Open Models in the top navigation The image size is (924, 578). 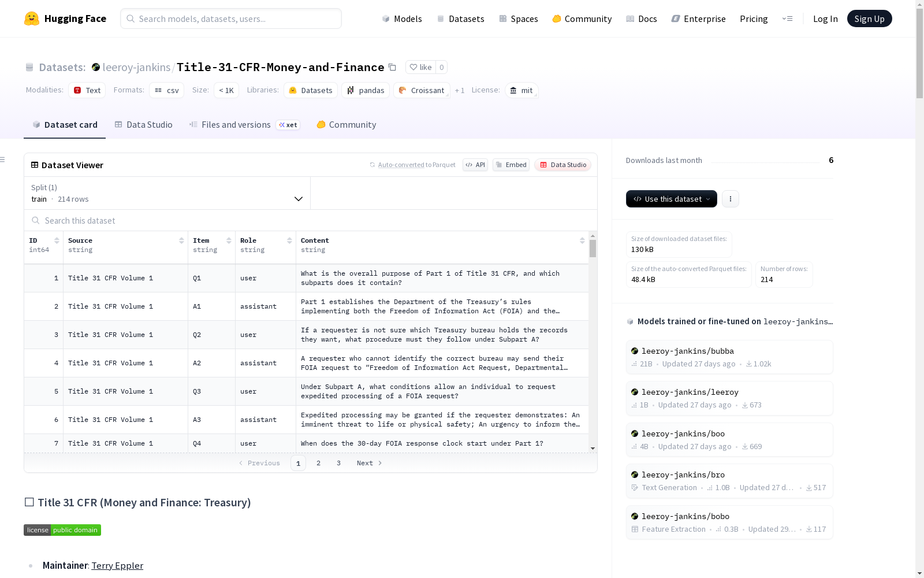point(402,18)
